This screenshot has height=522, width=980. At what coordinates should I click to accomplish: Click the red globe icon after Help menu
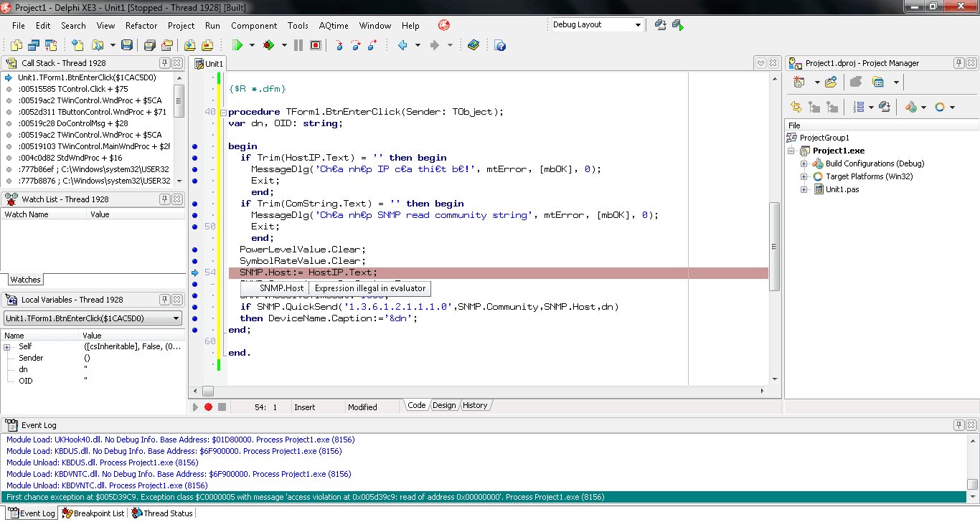coord(444,25)
